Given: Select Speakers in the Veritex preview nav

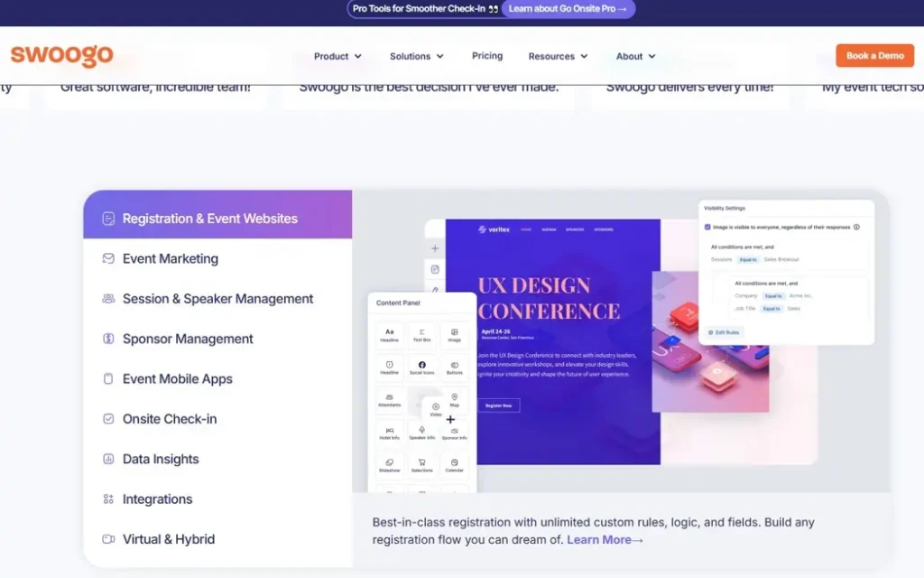Looking at the screenshot, I should [575, 229].
